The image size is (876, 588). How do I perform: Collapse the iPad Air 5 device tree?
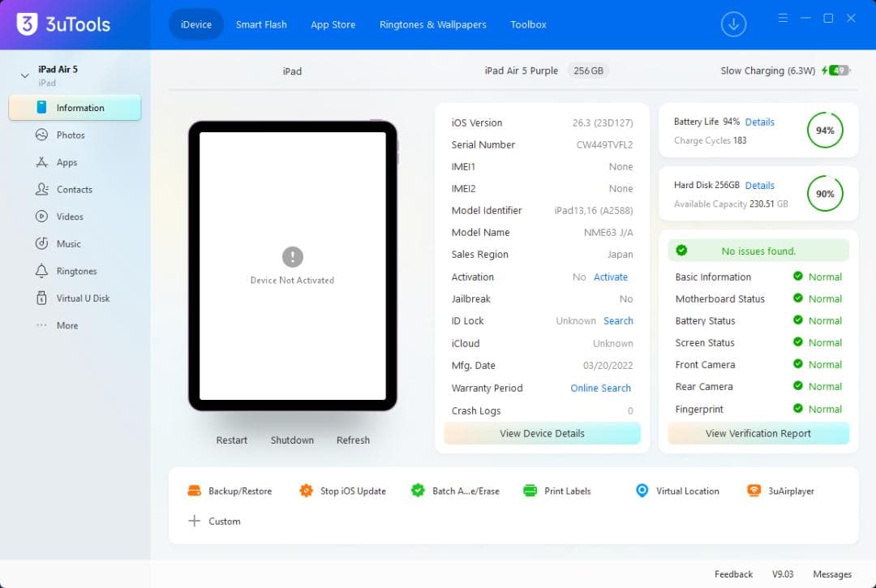(24, 75)
